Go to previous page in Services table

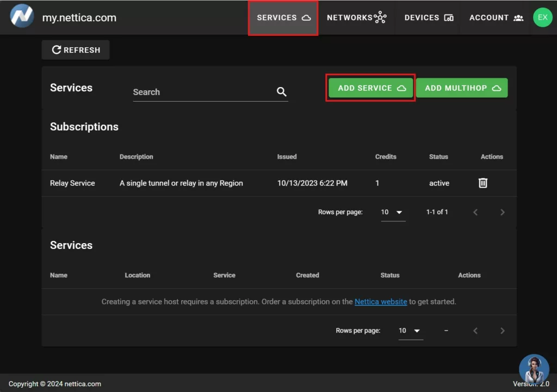pyautogui.click(x=475, y=331)
